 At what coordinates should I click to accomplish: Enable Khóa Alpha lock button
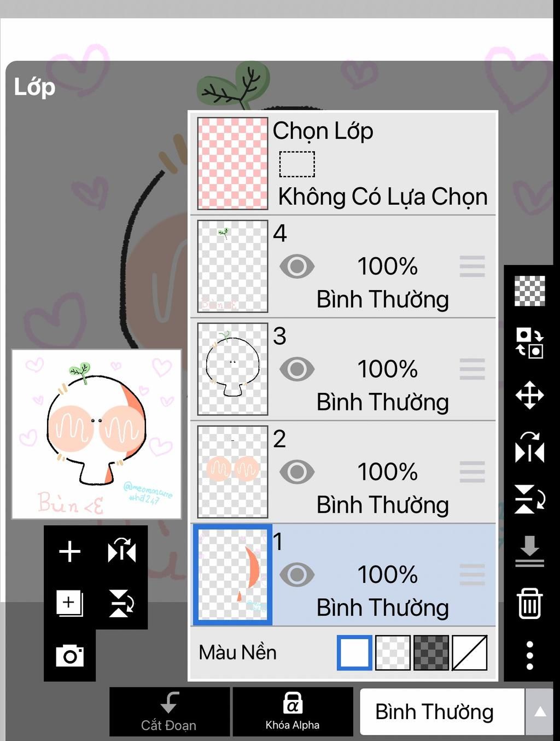coord(293,711)
